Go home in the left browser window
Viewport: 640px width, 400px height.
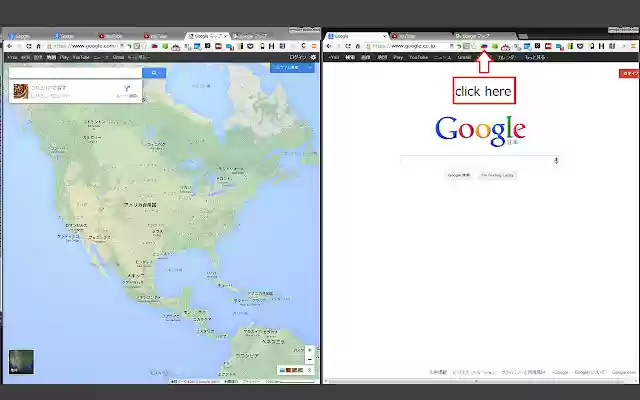pos(38,46)
